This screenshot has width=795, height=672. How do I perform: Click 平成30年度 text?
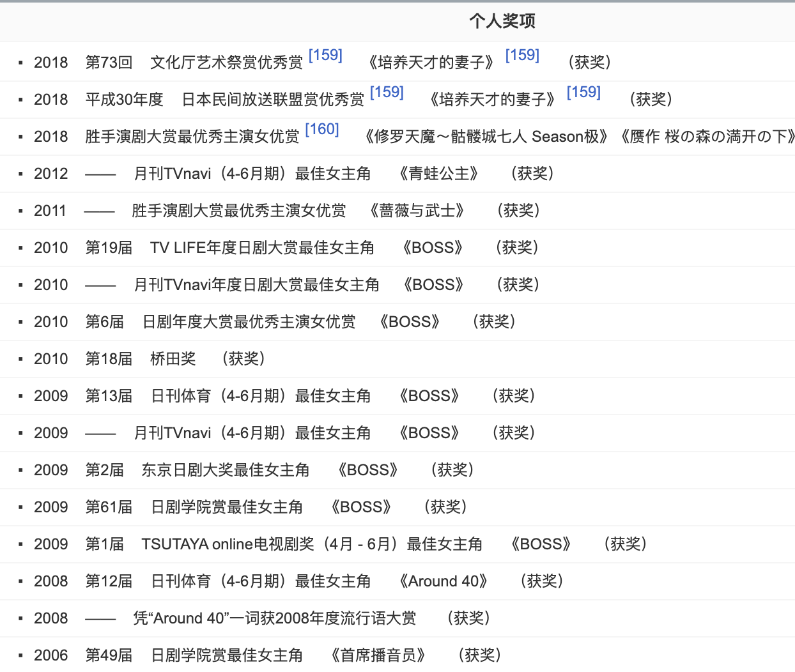[x=125, y=100]
